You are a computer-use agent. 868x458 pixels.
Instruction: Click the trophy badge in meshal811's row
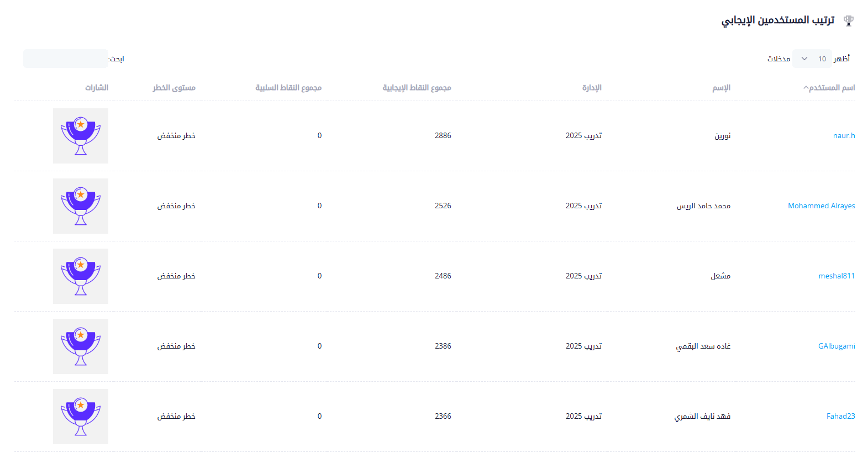(81, 276)
